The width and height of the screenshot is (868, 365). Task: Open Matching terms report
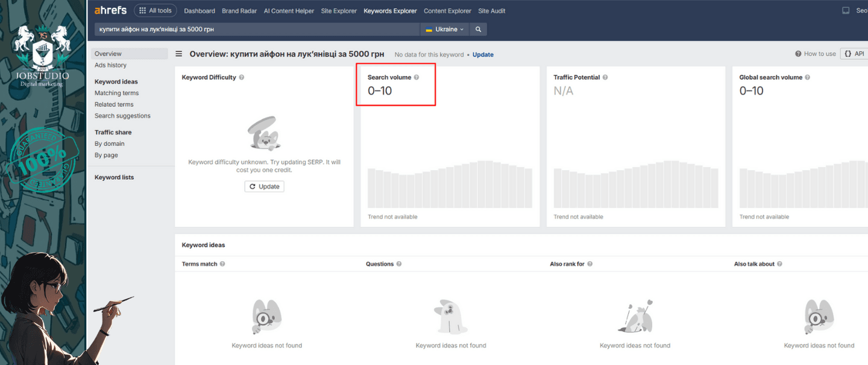pyautogui.click(x=116, y=93)
